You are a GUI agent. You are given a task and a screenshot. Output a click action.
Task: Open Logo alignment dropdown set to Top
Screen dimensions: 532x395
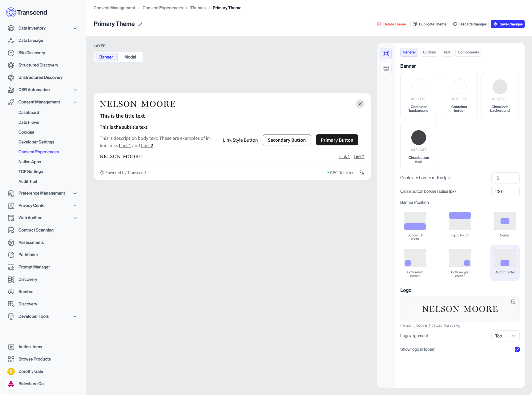coord(506,336)
